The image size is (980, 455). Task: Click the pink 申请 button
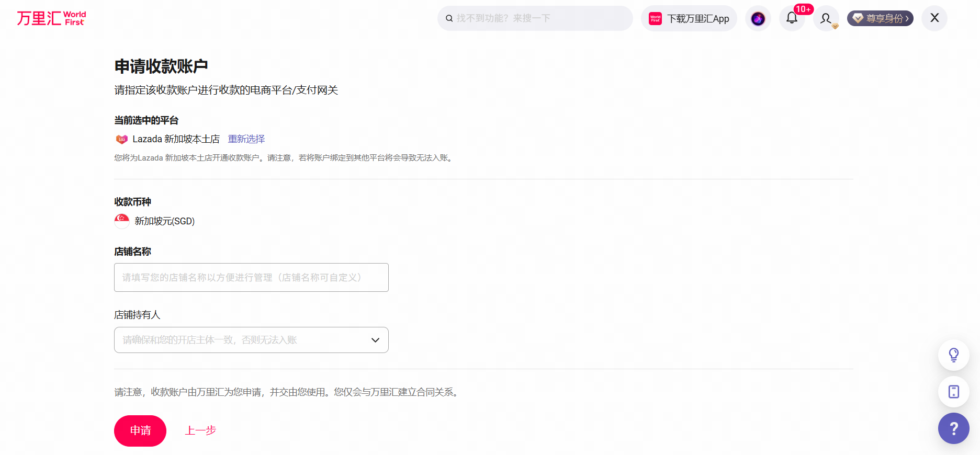click(x=140, y=431)
